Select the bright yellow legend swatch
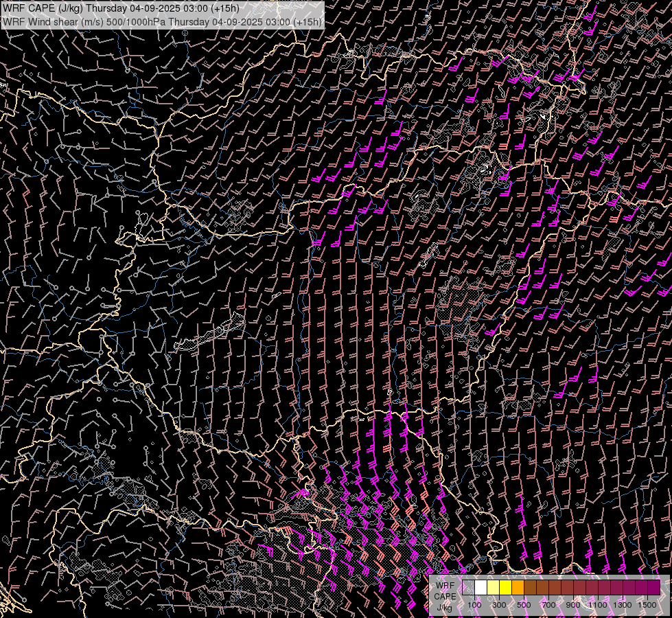The image size is (672, 618). (506, 587)
